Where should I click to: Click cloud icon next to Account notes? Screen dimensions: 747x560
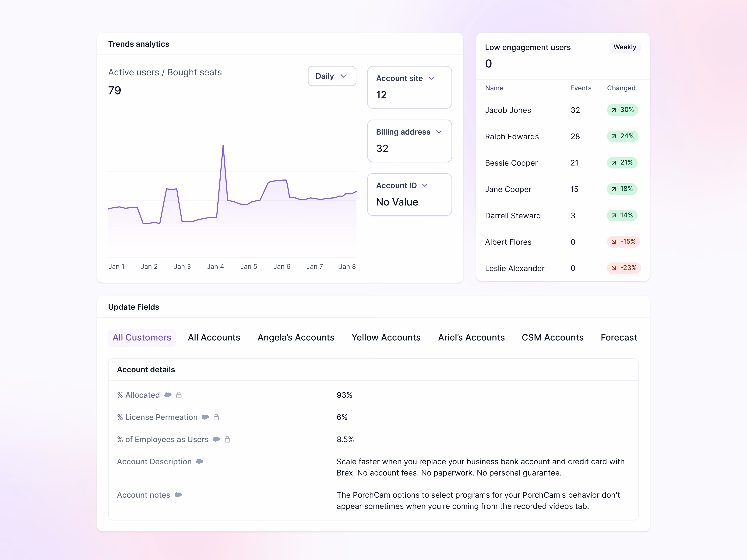click(178, 495)
